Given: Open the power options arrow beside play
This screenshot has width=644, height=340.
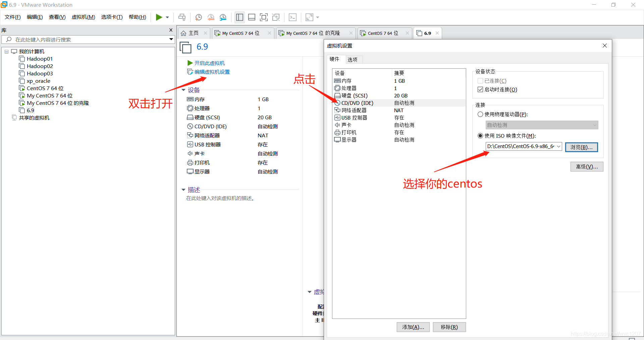Looking at the screenshot, I should point(167,17).
